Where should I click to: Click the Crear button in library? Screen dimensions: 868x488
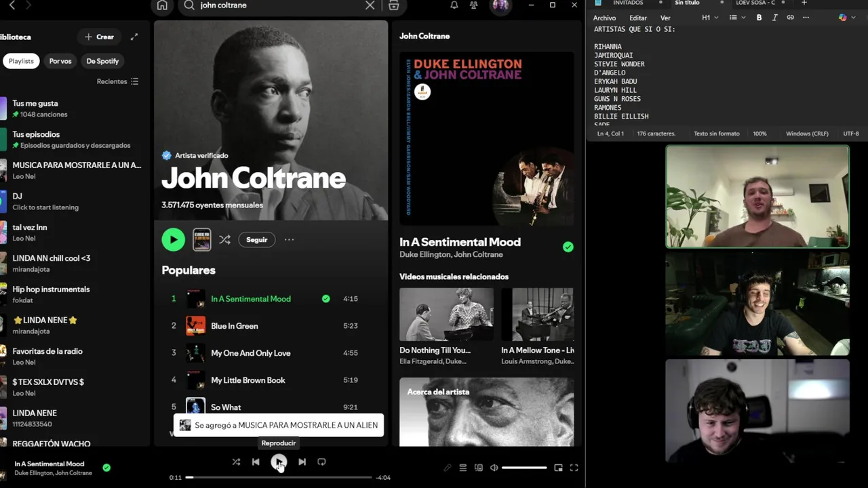click(100, 37)
